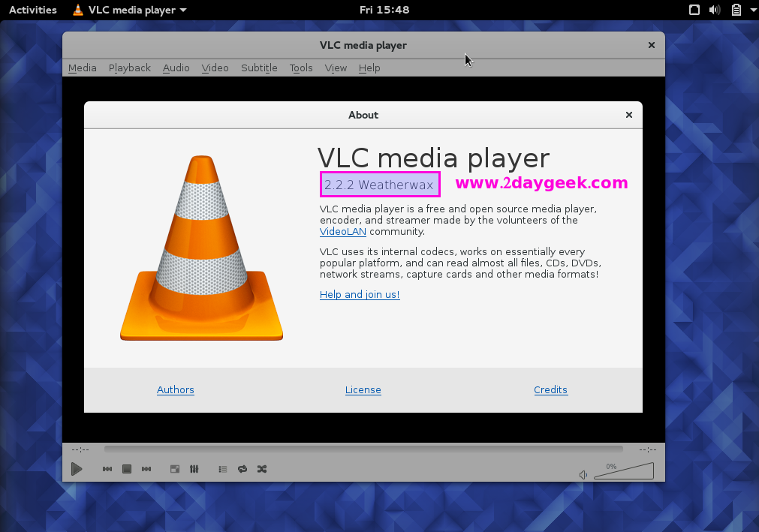Skip to the next media track
Image resolution: width=759 pixels, height=532 pixels.
pos(146,469)
